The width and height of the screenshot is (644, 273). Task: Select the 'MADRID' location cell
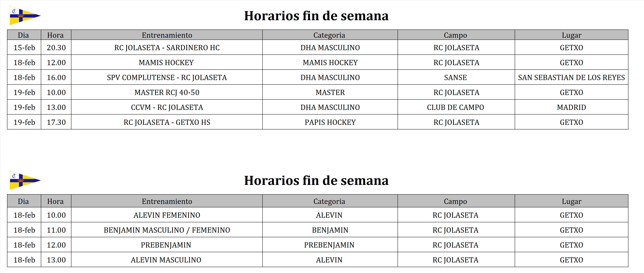tap(571, 107)
